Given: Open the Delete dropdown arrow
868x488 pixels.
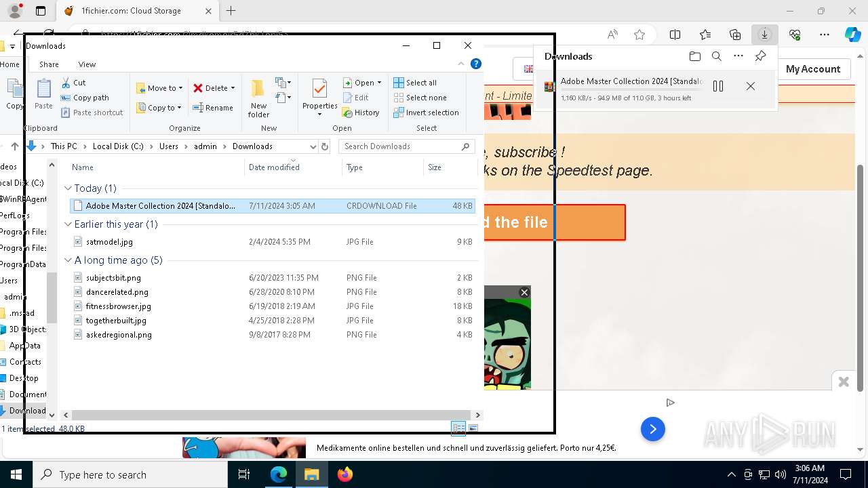Looking at the screenshot, I should click(x=233, y=88).
